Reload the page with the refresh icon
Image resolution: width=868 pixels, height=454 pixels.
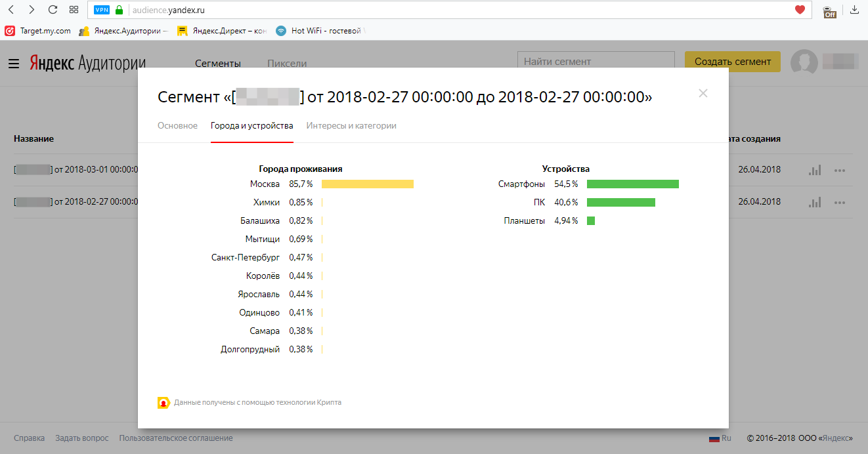(x=53, y=10)
